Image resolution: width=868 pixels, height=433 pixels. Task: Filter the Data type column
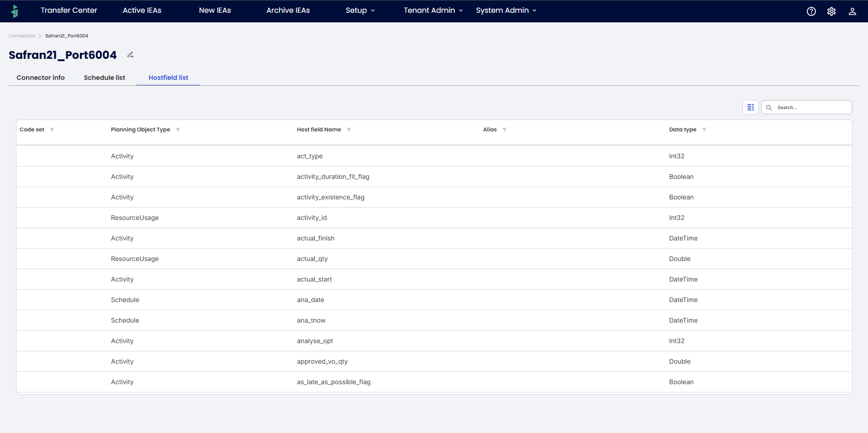point(704,130)
